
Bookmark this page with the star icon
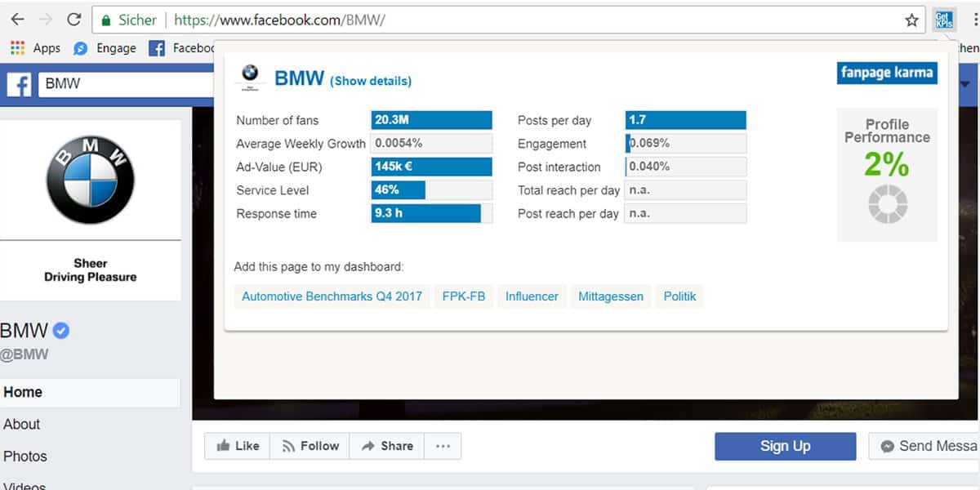pyautogui.click(x=912, y=20)
